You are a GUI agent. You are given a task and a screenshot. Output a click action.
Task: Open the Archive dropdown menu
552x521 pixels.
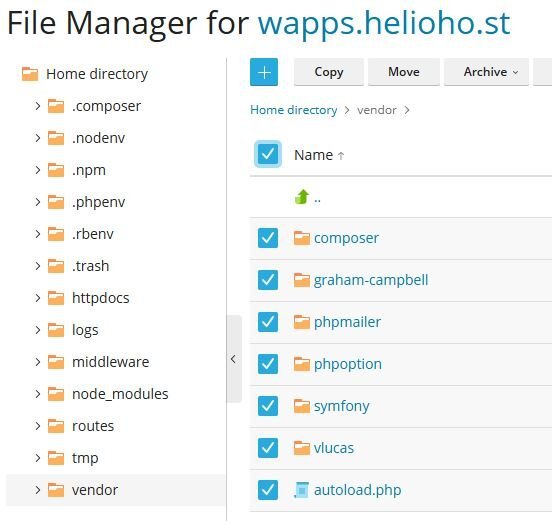(487, 72)
